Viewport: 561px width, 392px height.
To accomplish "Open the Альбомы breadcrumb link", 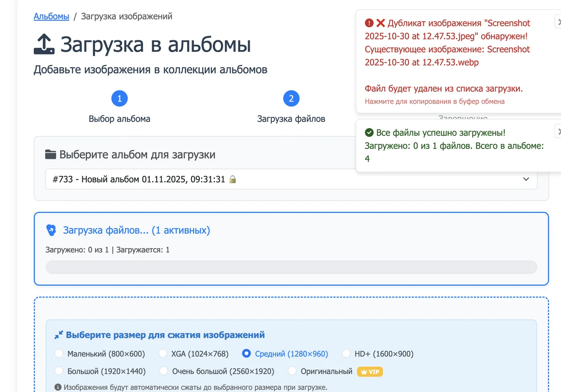I will click(51, 16).
